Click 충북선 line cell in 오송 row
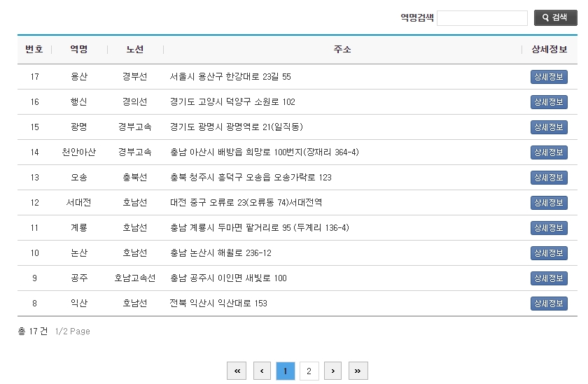The image size is (588, 384). pyautogui.click(x=135, y=177)
